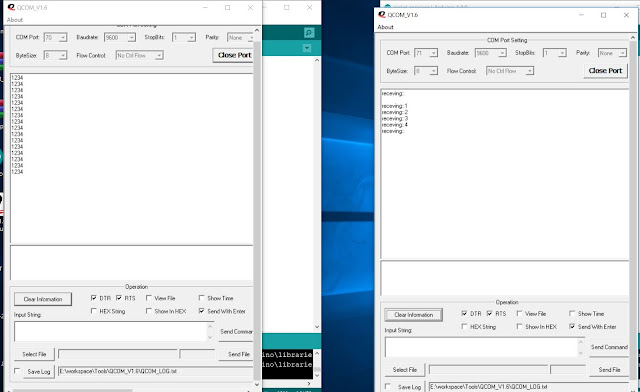Expand COM Port dropdown in left QCOM window
Screen dimensions: 640x392
click(x=62, y=38)
